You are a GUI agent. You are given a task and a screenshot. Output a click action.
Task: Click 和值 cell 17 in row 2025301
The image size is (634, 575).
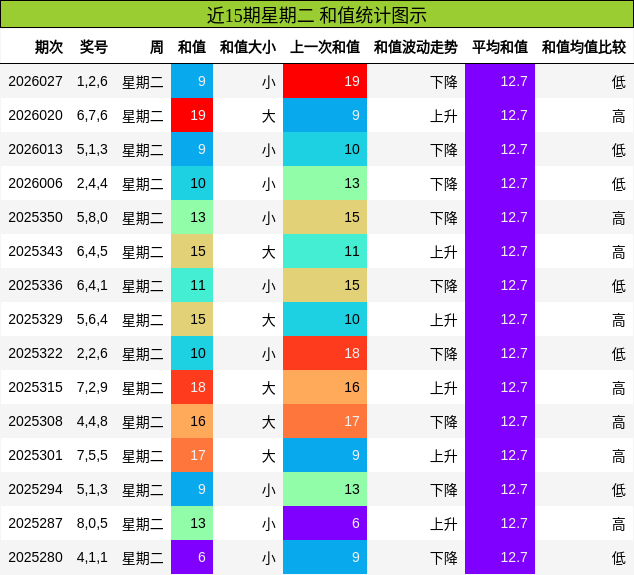pyautogui.click(x=192, y=455)
